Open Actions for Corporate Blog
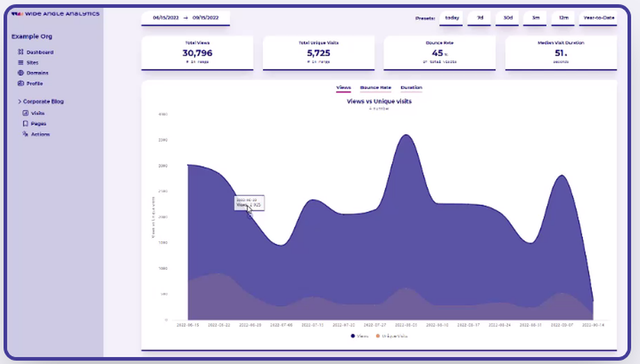 point(40,134)
